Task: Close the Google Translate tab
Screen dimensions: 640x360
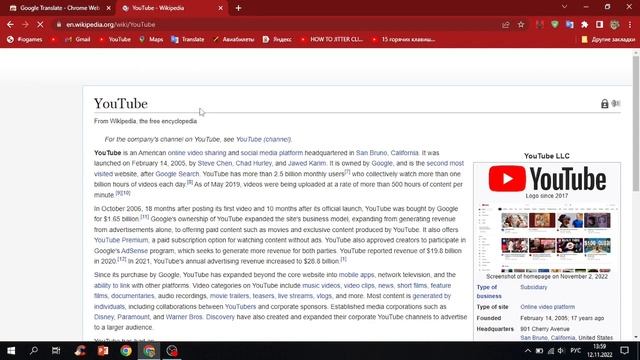Action: point(109,8)
